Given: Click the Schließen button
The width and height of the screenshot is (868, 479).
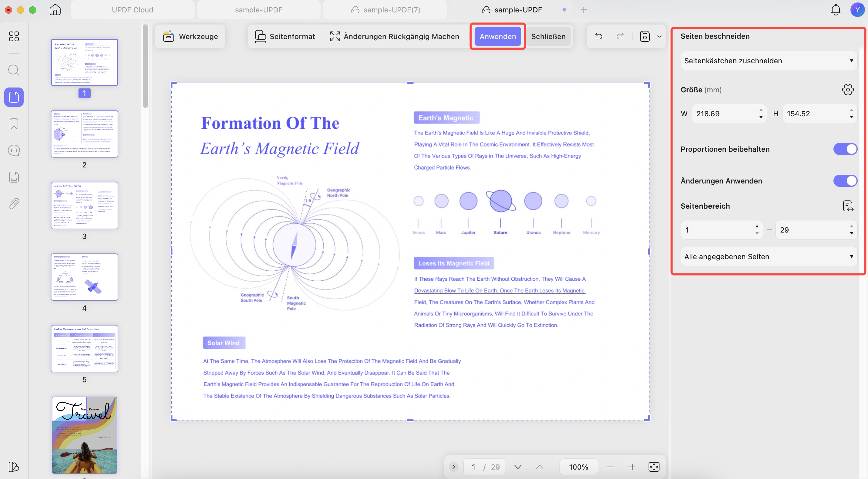Looking at the screenshot, I should click(548, 36).
